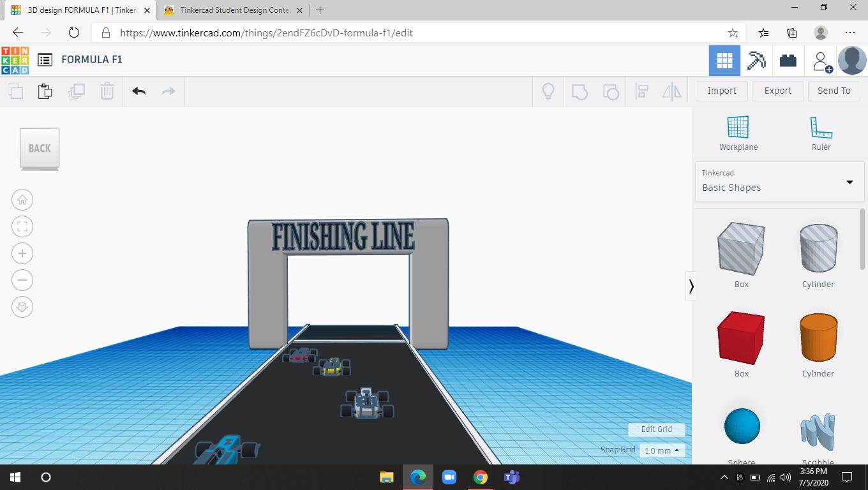This screenshot has width=868, height=490.
Task: Open the browser Favorites list icon
Action: 764,33
